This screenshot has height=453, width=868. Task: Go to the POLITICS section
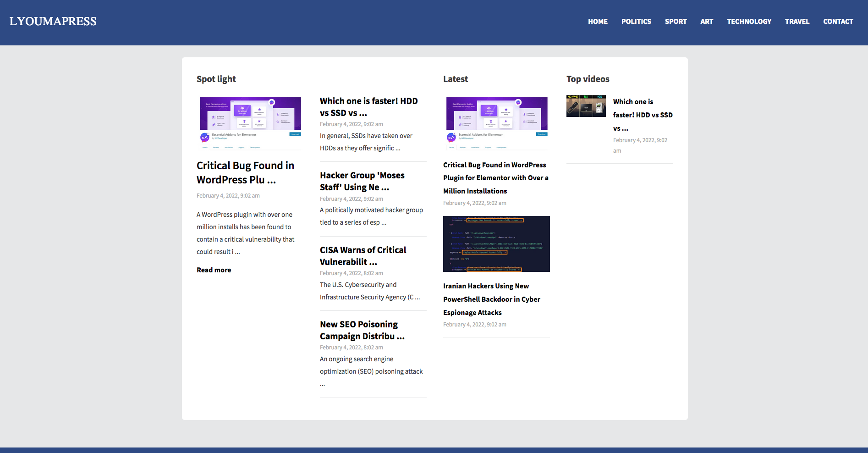(636, 22)
